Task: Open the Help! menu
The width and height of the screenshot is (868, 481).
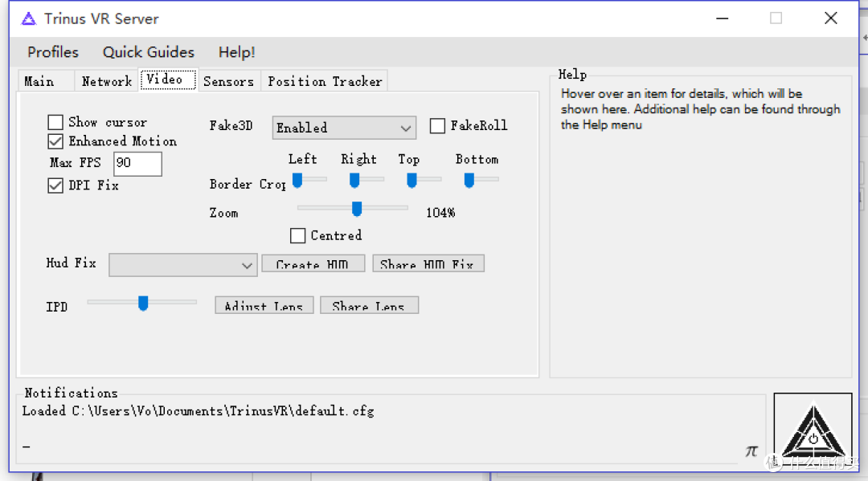Action: click(x=237, y=52)
